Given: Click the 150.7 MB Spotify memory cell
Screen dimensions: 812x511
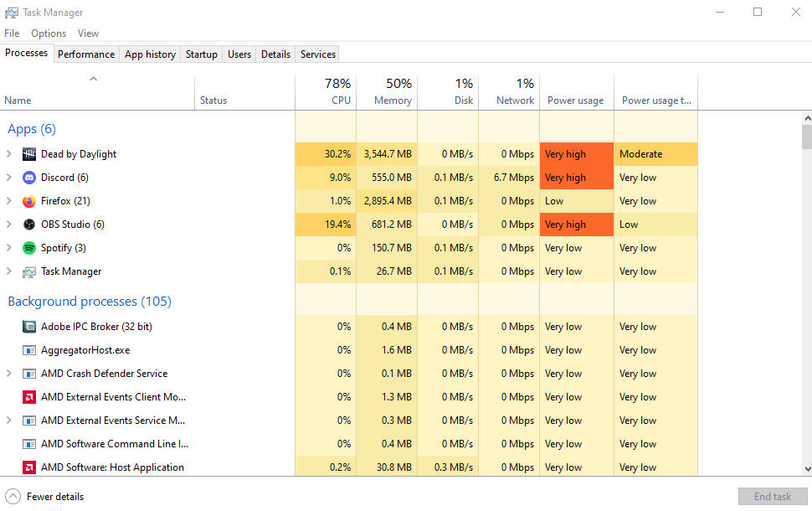Looking at the screenshot, I should (387, 248).
